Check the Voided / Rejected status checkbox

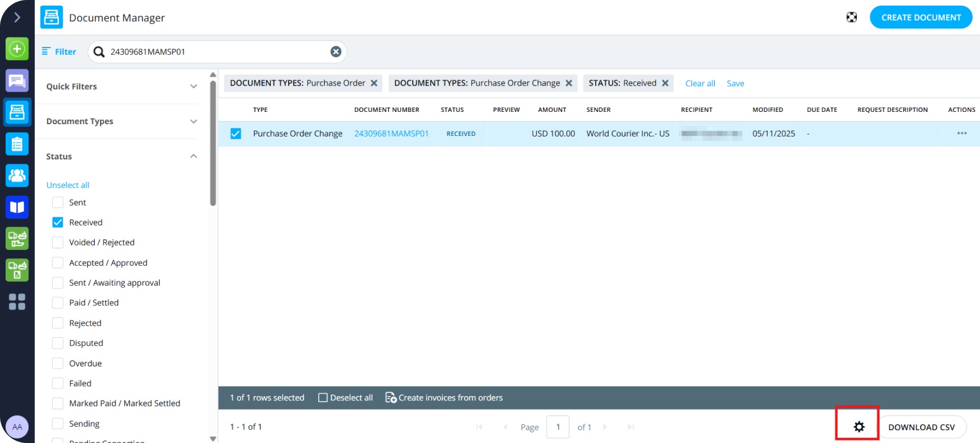pos(58,242)
